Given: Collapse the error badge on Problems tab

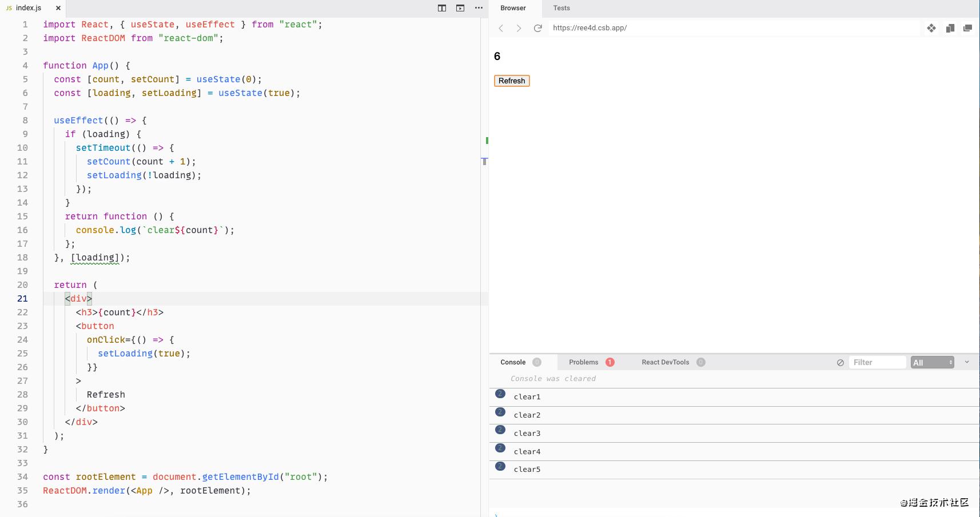Looking at the screenshot, I should click(609, 362).
